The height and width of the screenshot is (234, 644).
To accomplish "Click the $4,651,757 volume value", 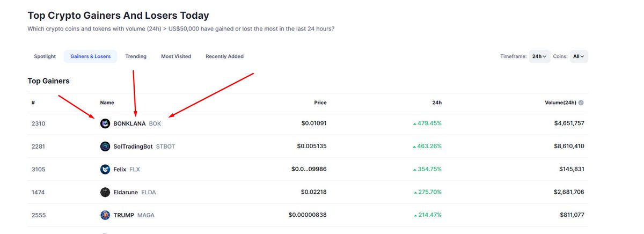I will pyautogui.click(x=569, y=123).
